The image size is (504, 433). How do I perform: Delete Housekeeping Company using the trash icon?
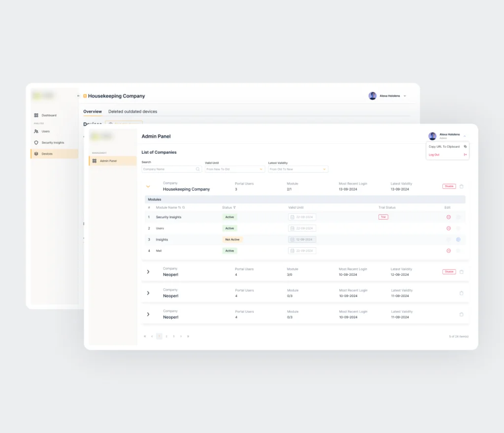tap(461, 186)
